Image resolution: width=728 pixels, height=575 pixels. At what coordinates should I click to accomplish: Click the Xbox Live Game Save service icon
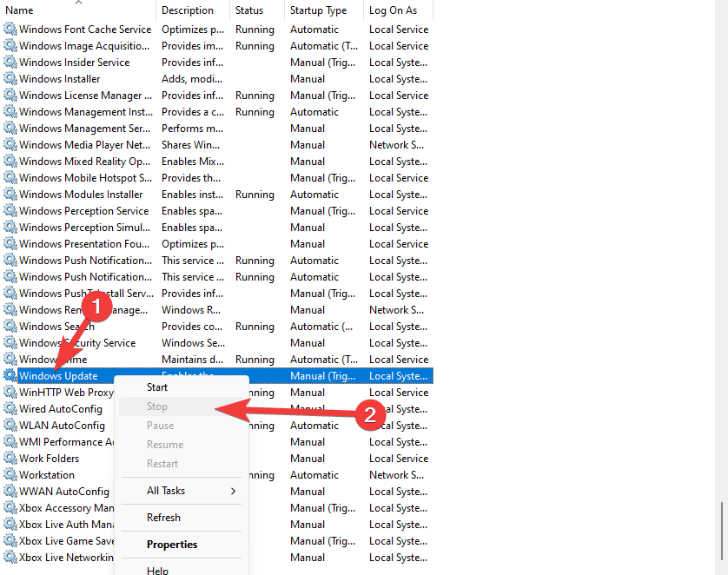coord(10,541)
